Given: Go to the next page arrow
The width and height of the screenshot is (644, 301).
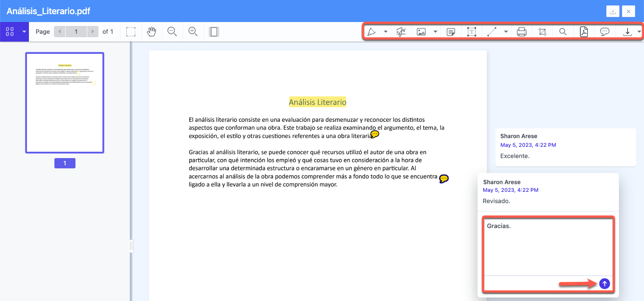Looking at the screenshot, I should pyautogui.click(x=92, y=32).
